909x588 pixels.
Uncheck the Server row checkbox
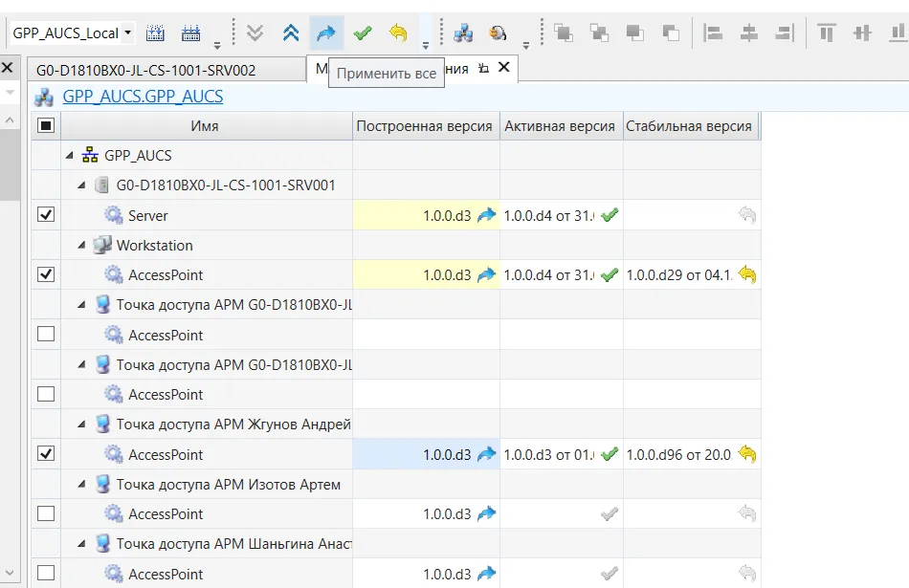[x=46, y=215]
